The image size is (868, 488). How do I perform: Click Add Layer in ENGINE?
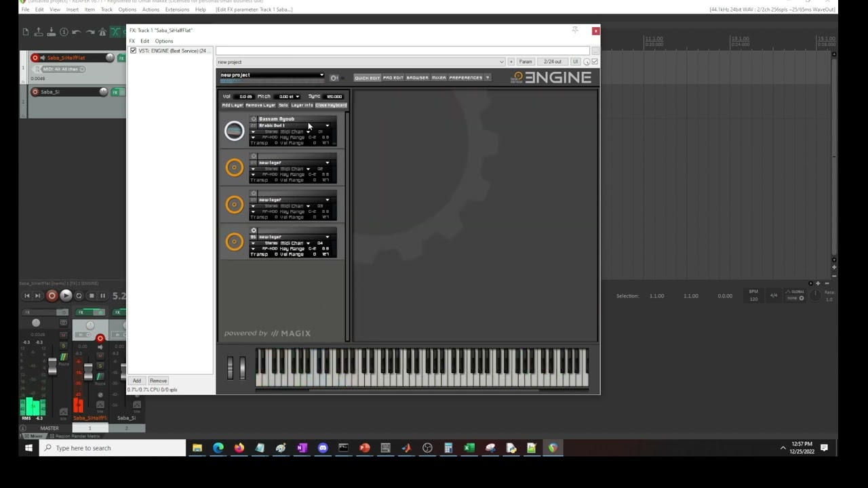click(233, 105)
